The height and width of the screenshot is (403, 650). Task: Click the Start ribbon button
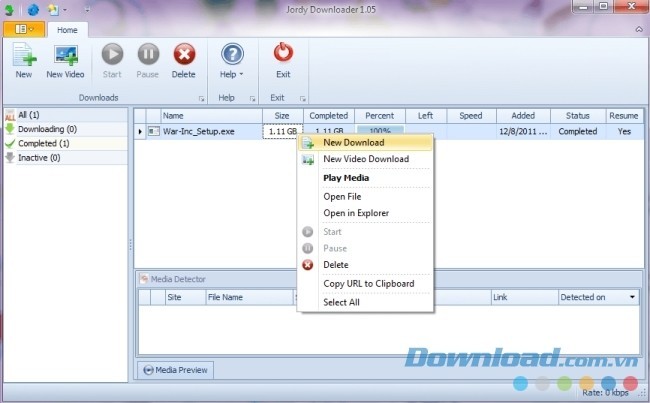point(112,61)
